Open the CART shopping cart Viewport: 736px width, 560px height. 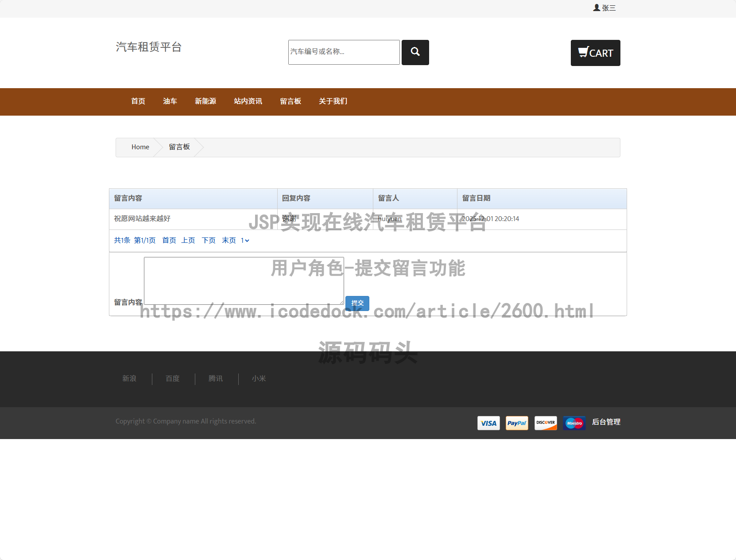595,53
